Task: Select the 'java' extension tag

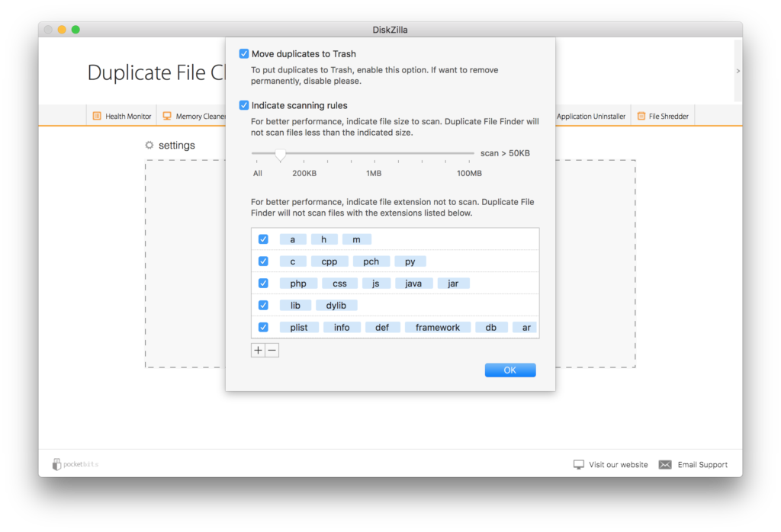Action: tap(413, 284)
